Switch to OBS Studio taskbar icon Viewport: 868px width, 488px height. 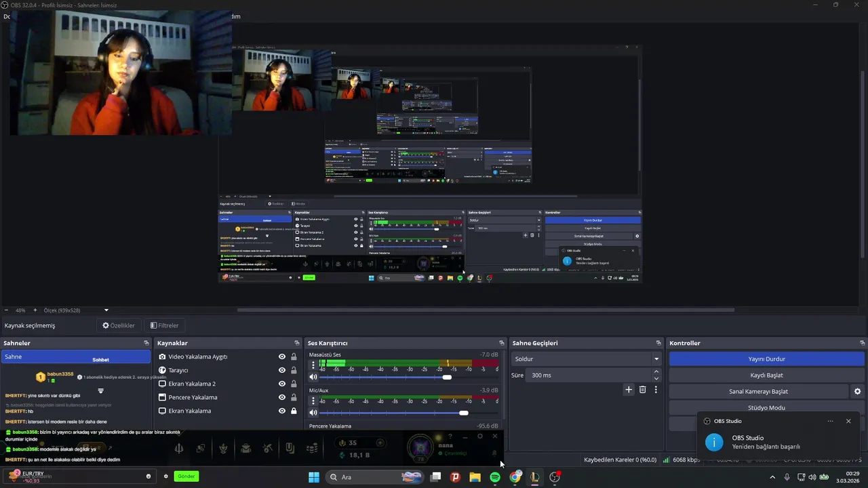coord(555,477)
